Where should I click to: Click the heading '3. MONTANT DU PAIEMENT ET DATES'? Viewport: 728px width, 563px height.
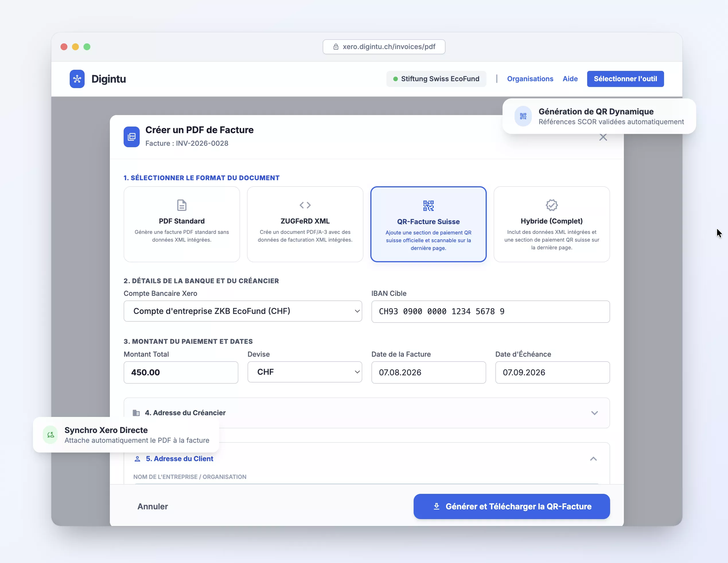point(188,341)
